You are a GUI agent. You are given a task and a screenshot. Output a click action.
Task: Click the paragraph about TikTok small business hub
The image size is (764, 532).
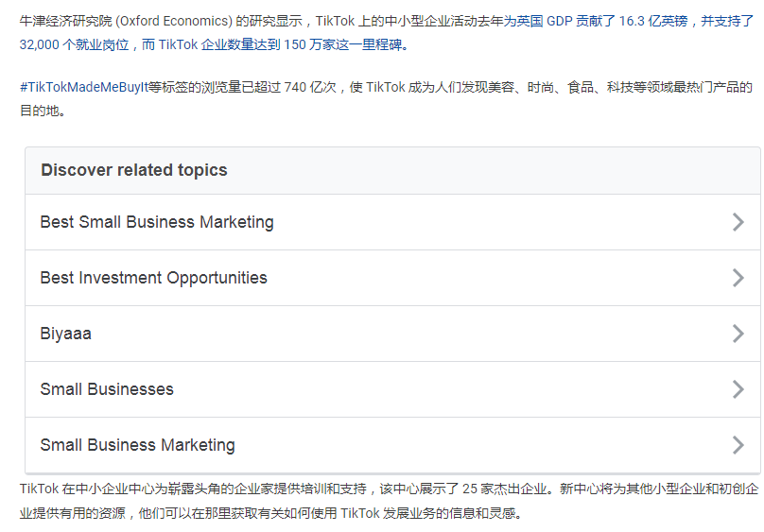pos(389,501)
